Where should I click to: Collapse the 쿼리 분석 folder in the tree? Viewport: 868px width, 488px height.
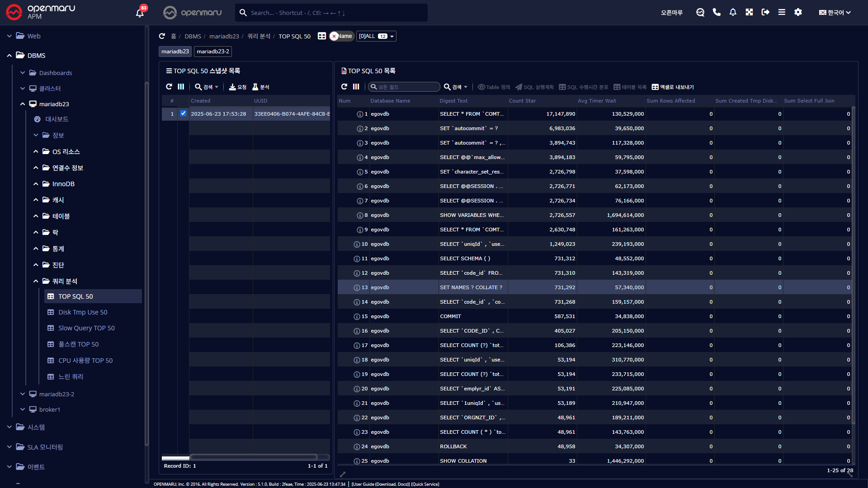click(36, 281)
